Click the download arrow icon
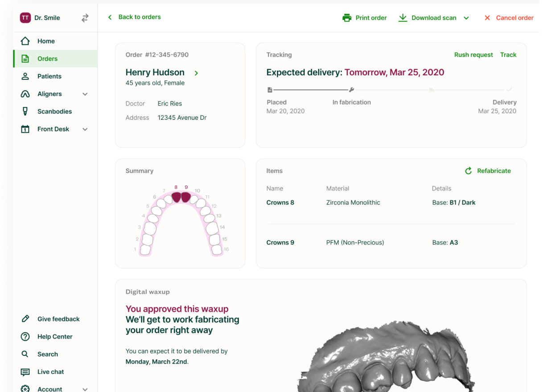Image resolution: width=560 pixels, height=392 pixels. 403,18
